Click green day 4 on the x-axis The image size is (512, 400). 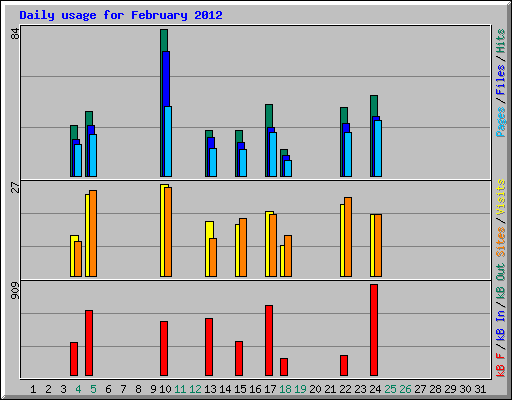[78, 389]
